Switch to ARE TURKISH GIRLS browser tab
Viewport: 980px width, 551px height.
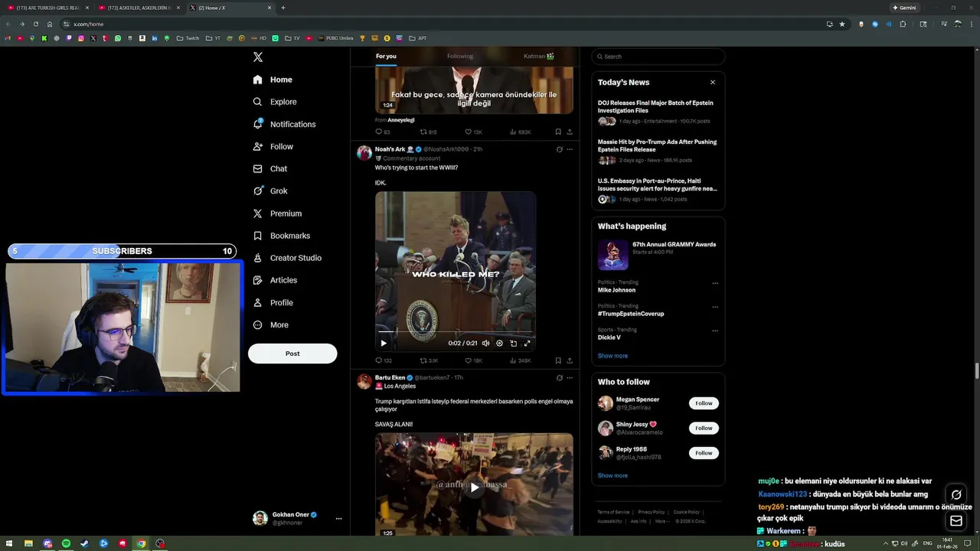pos(47,8)
